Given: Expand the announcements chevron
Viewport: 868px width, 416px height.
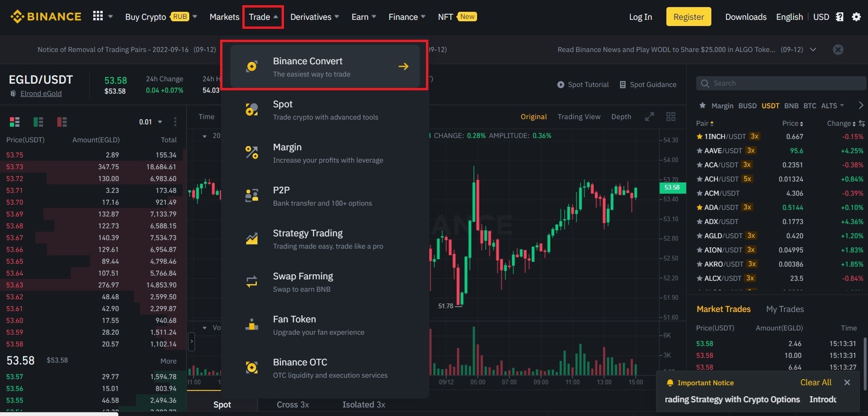Looking at the screenshot, I should (x=813, y=50).
